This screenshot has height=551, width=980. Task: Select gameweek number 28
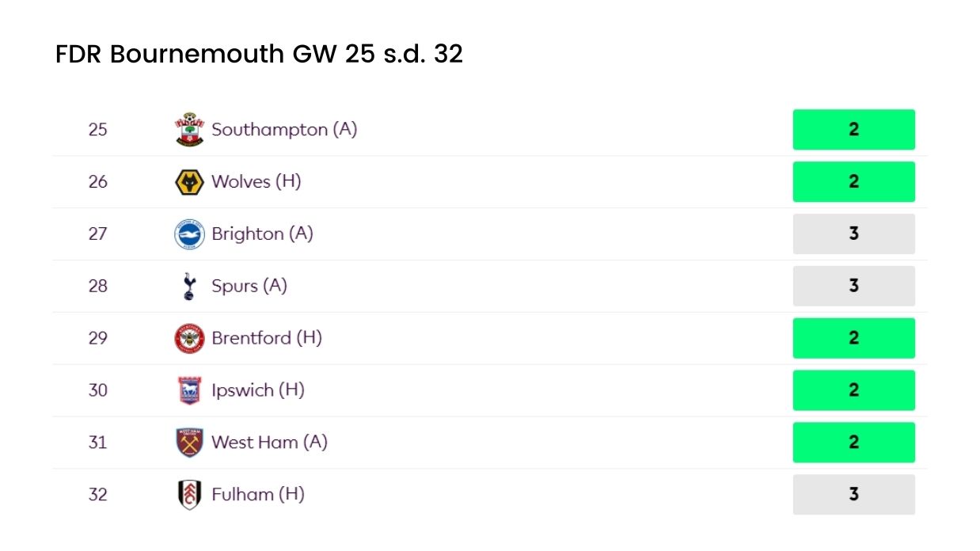click(97, 286)
